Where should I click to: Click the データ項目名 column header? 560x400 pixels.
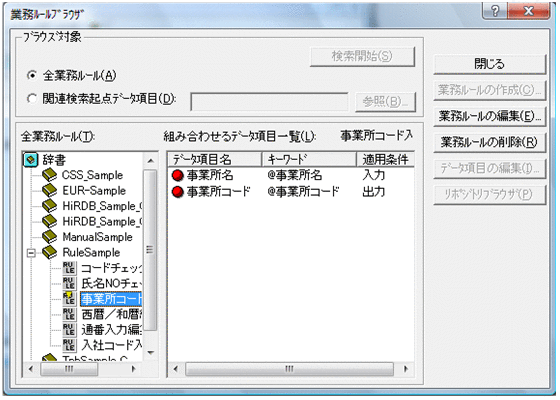point(215,159)
